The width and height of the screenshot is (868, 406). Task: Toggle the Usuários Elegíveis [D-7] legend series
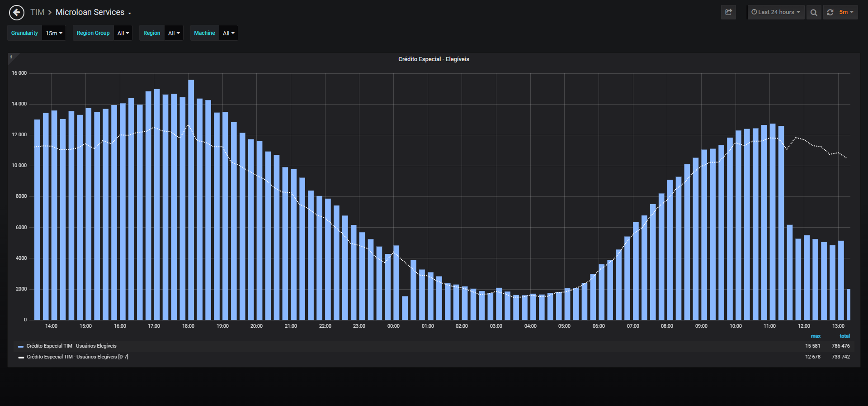pyautogui.click(x=77, y=357)
